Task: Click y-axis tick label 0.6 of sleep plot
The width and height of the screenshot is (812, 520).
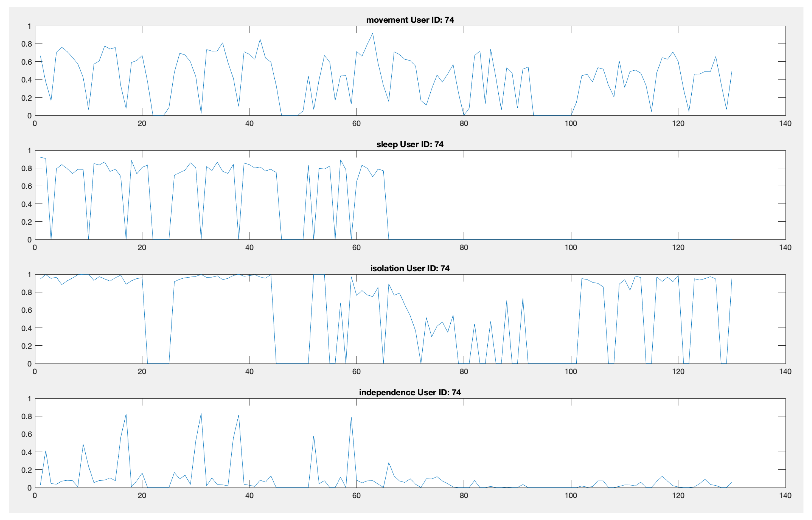Action: click(x=27, y=186)
